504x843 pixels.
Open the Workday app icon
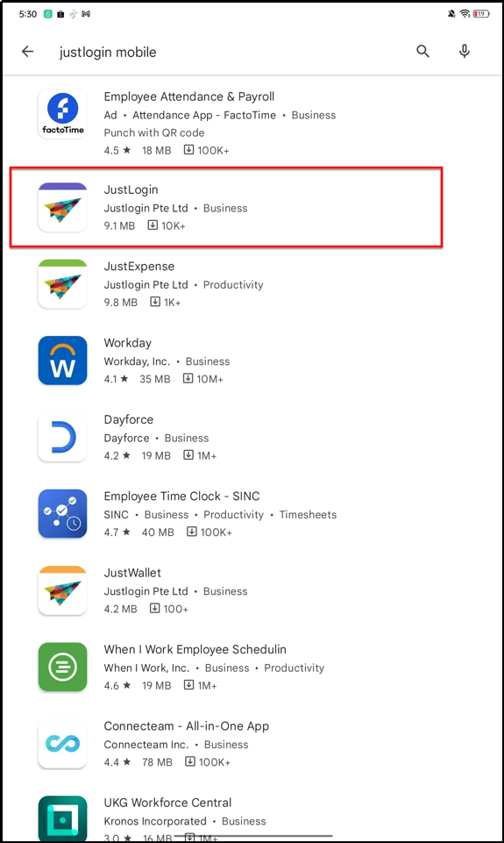63,361
